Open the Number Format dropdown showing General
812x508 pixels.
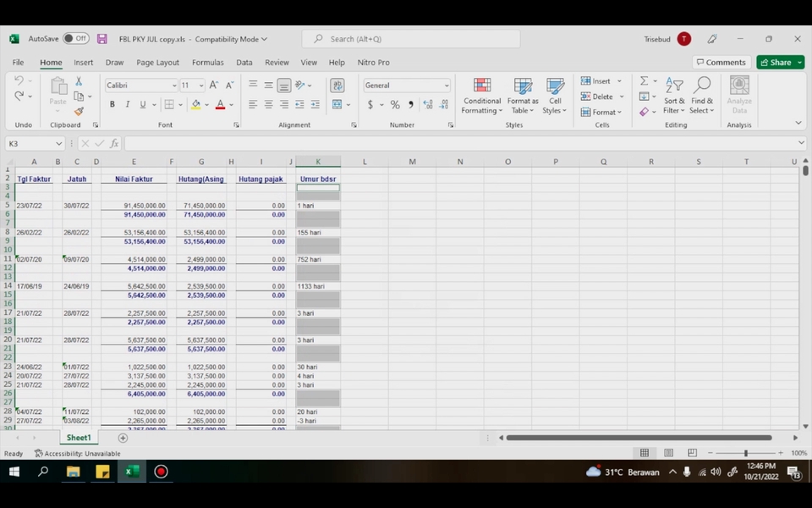click(x=405, y=85)
